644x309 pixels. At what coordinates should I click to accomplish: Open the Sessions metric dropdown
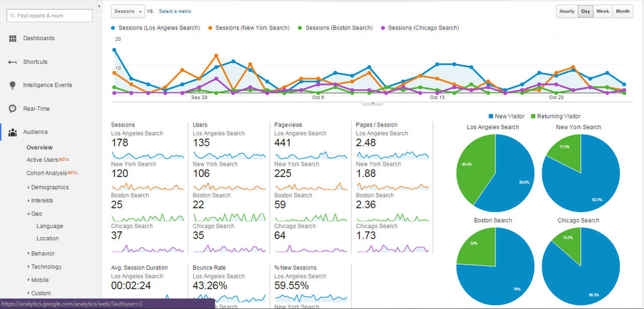128,11
